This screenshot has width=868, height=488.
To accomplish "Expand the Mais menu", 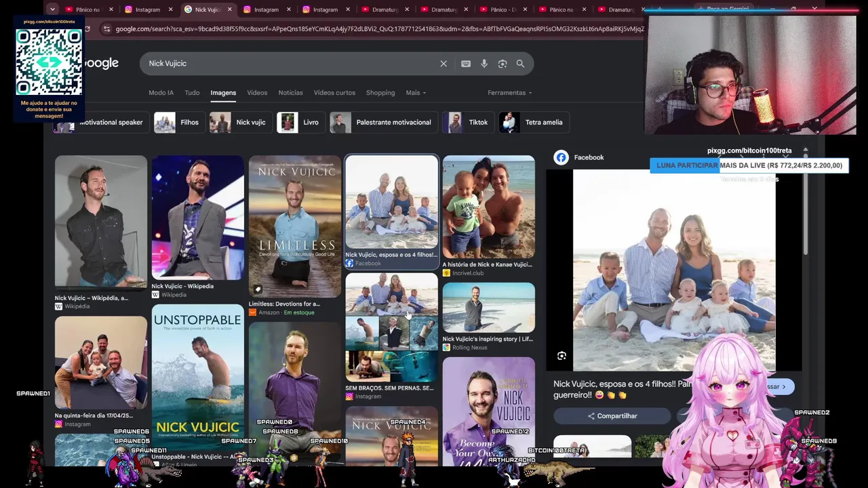I will [x=416, y=93].
